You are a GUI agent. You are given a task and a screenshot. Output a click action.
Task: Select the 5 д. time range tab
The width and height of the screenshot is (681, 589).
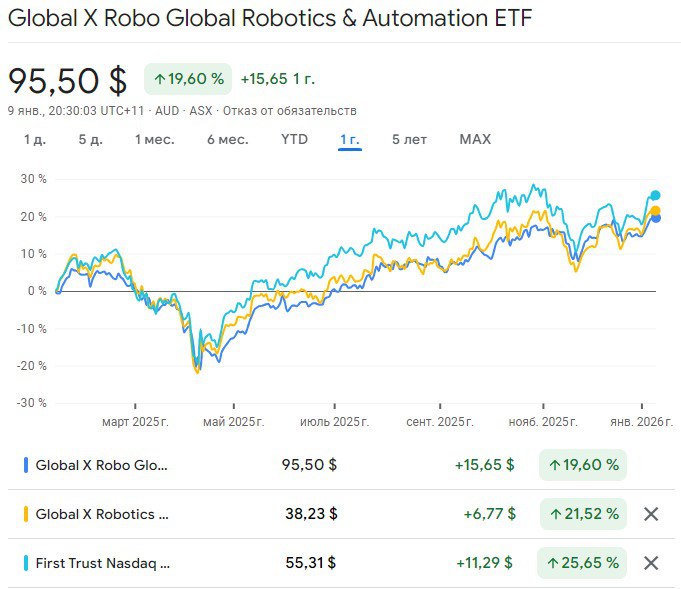pyautogui.click(x=90, y=140)
